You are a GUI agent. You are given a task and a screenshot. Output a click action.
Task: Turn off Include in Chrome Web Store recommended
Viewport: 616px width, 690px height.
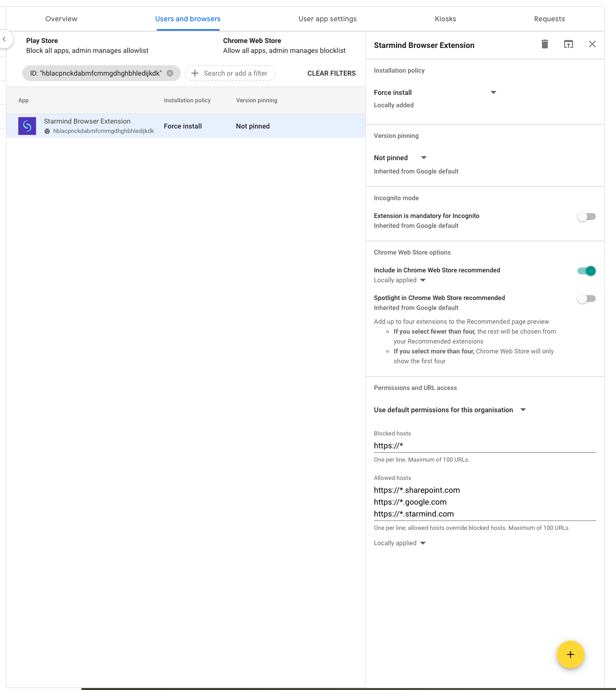586,271
